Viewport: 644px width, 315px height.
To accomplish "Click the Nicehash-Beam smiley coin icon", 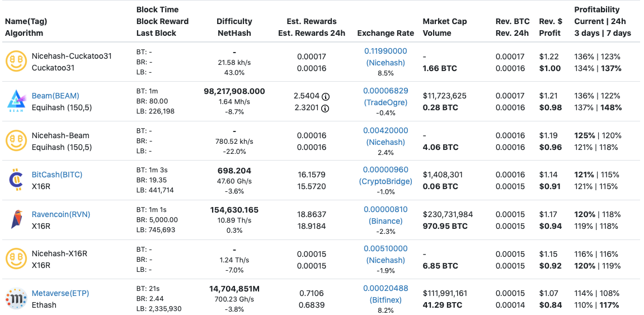I will [x=16, y=141].
